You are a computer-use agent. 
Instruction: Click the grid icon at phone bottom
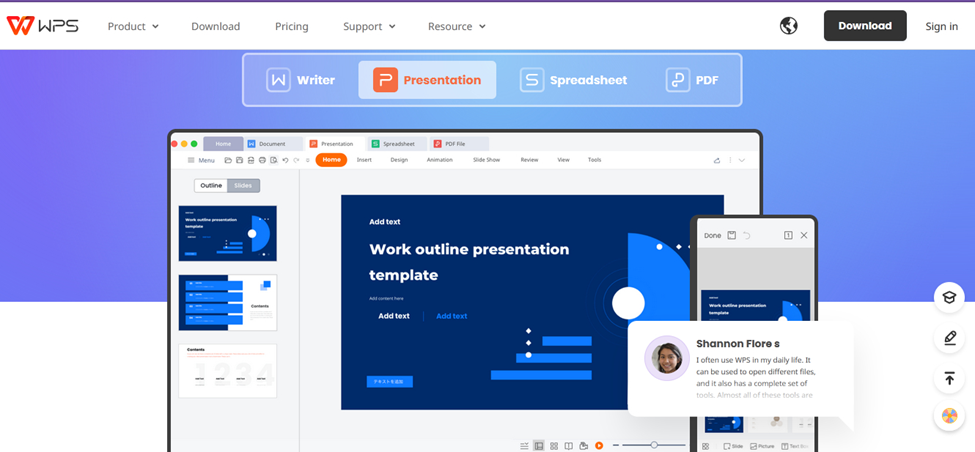(706, 446)
